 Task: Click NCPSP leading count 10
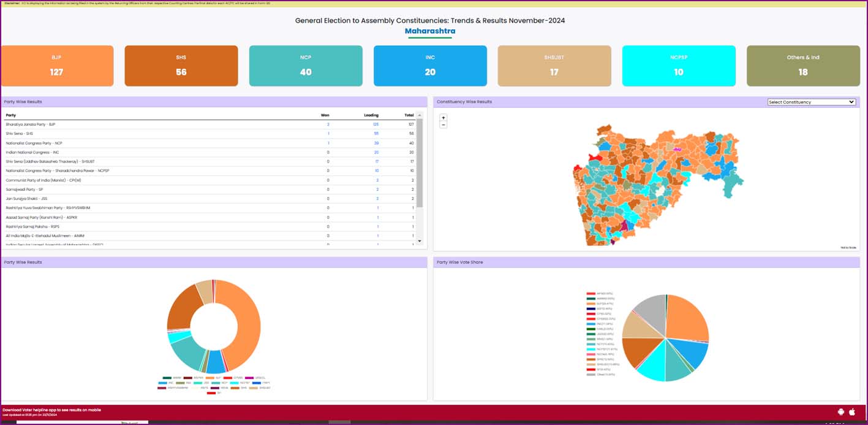[x=376, y=170]
